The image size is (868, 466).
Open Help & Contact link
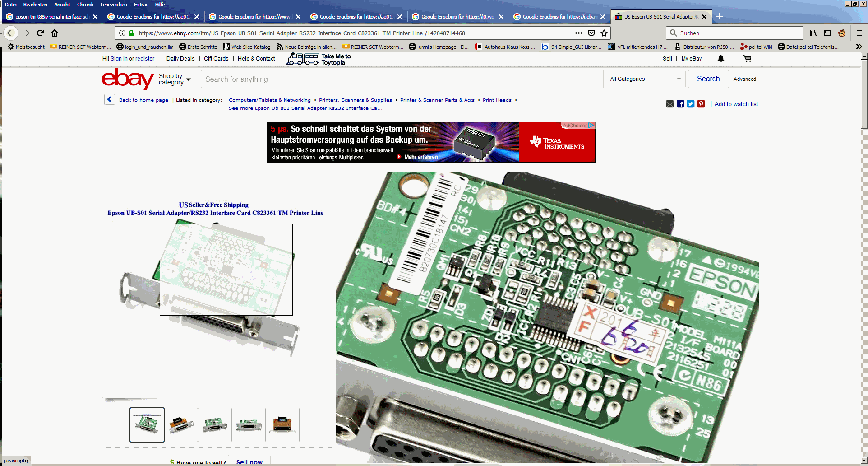tap(256, 59)
